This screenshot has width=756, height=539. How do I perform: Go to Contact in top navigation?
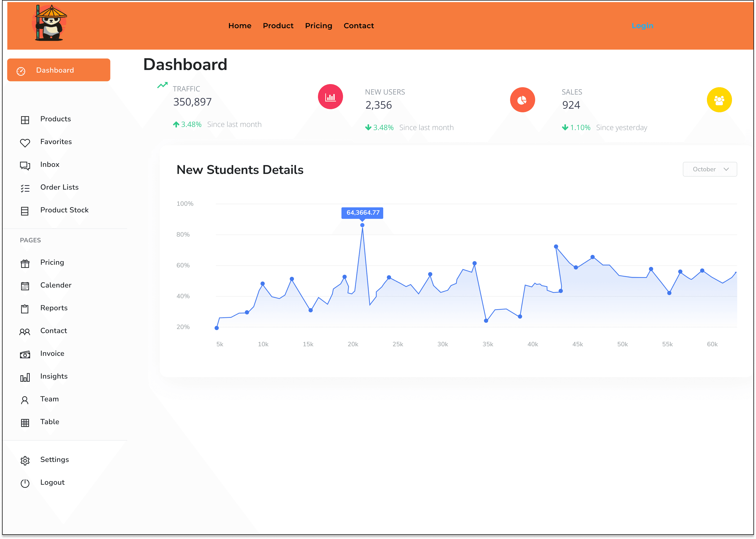pos(359,26)
